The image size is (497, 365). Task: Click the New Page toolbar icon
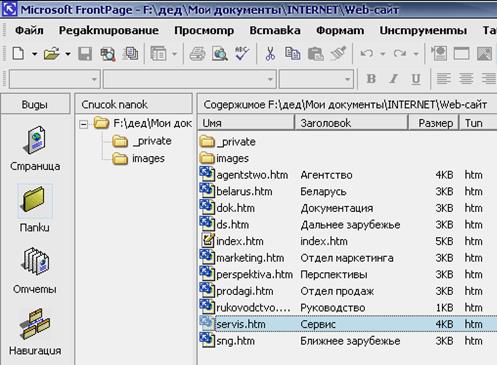18,53
